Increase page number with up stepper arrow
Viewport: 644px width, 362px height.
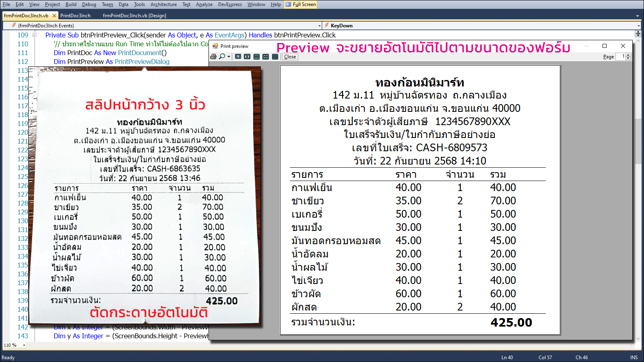[628, 55]
